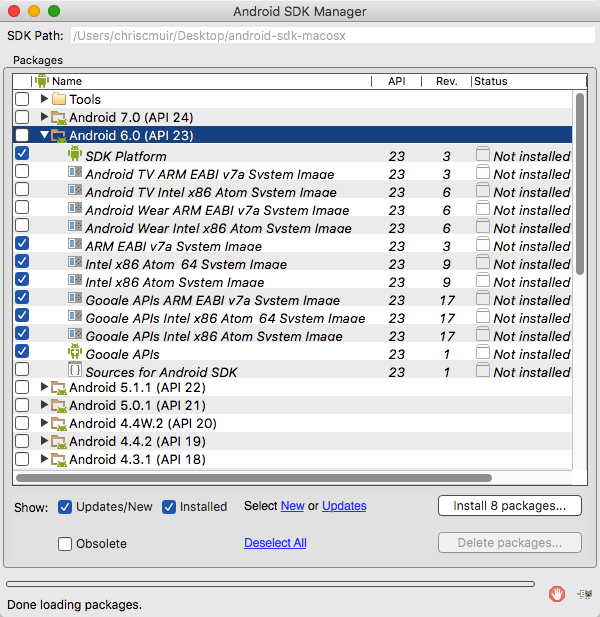Image resolution: width=600 pixels, height=617 pixels.
Task: Click the Android 4.3.1 (API 18) folder icon
Action: (59, 459)
